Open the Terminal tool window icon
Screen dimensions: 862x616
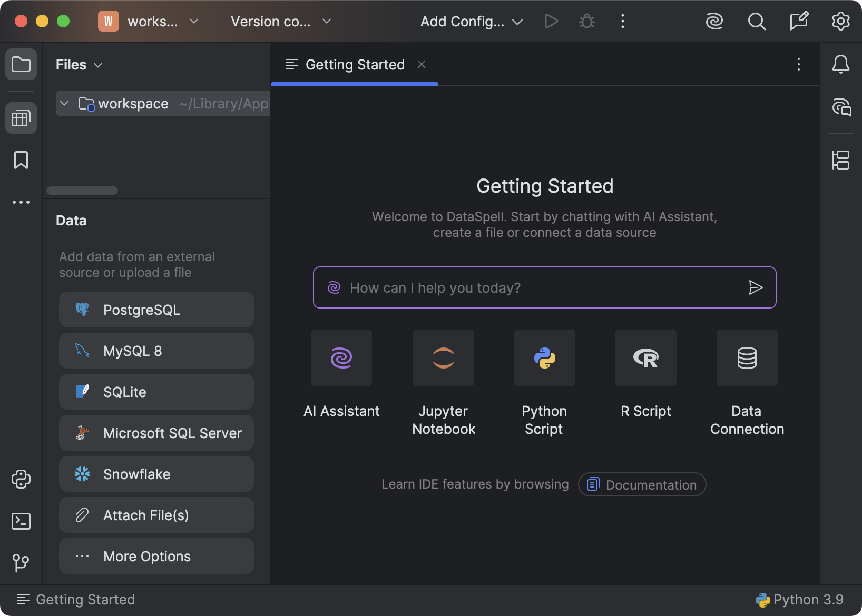pos(21,521)
